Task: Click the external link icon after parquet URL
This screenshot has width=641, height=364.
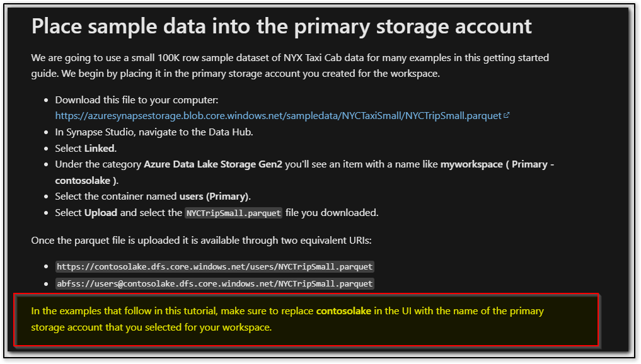Action: click(507, 115)
